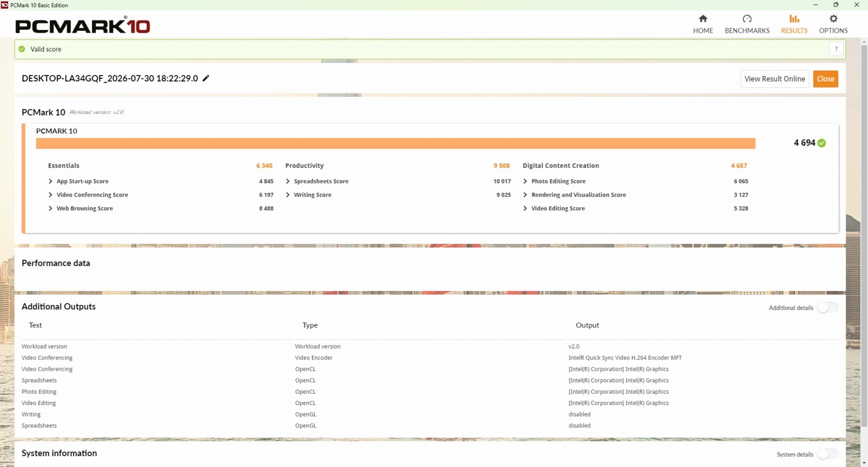Expand App Start-up Score details

click(50, 181)
